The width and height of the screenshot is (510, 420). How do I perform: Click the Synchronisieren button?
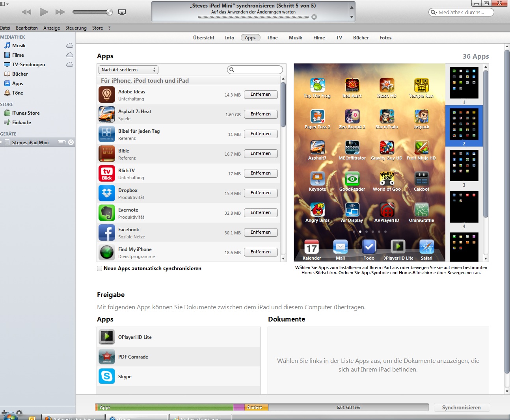pos(461,407)
